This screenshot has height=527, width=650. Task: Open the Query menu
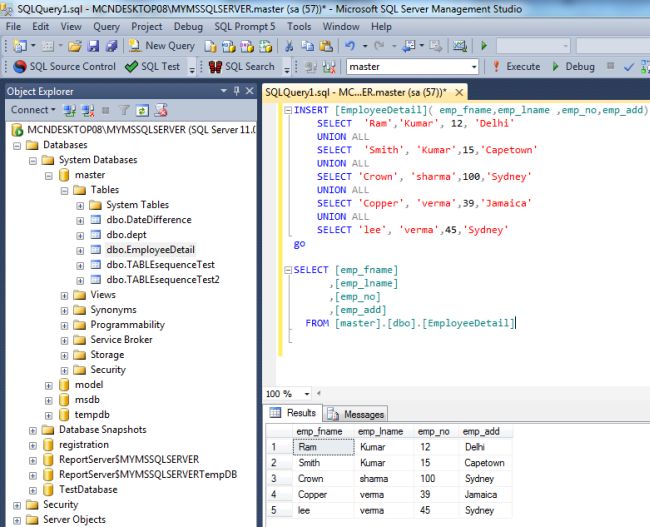107,26
